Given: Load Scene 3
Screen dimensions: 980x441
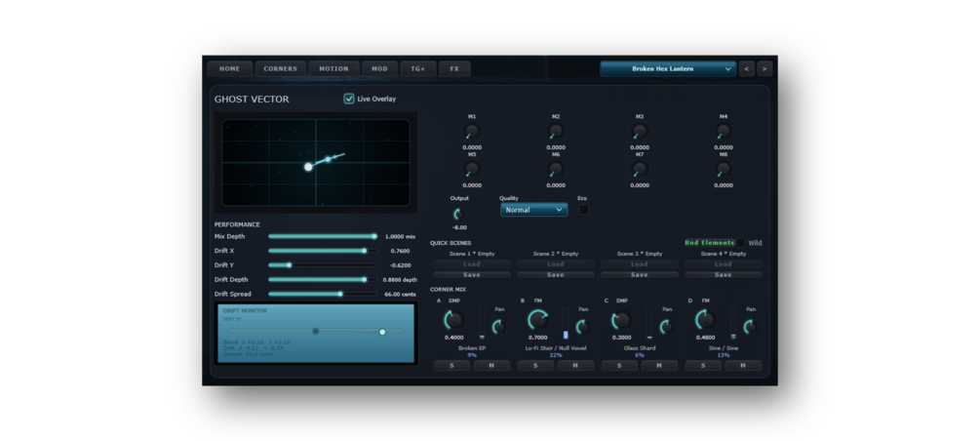Looking at the screenshot, I should click(640, 264).
